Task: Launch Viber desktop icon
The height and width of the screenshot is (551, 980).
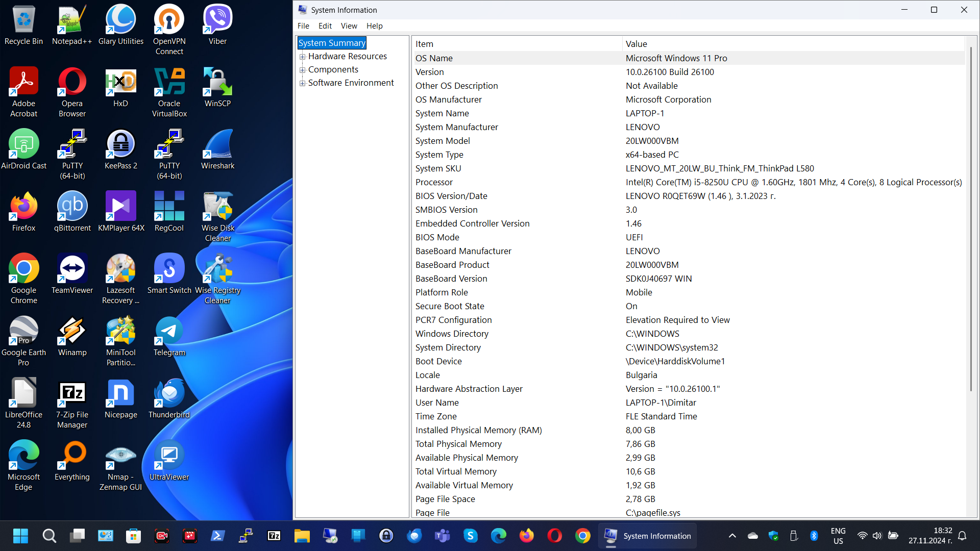Action: tap(217, 26)
